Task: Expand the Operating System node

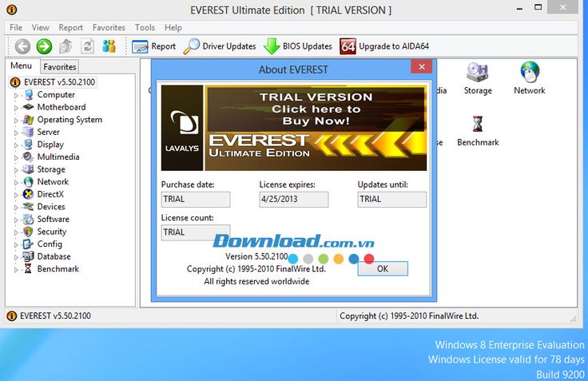Action: [16, 121]
